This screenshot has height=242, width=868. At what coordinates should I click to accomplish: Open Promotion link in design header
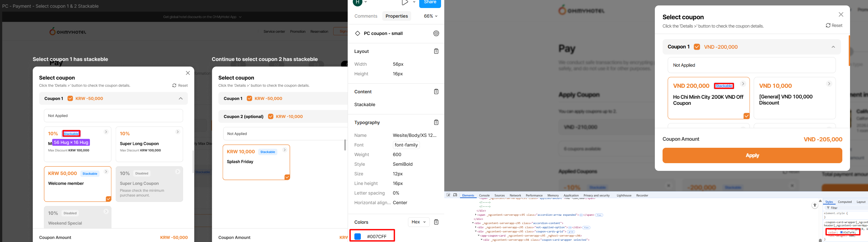tap(298, 32)
